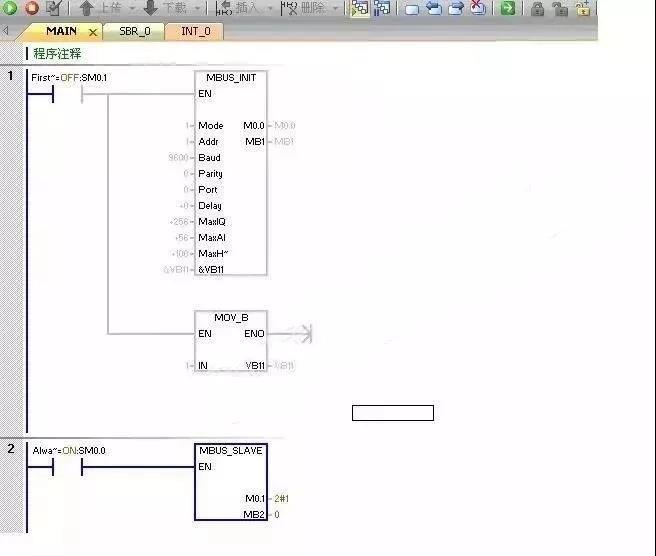
Task: Click the MB2 Error output of MBUS_SLAVE
Action: pyautogui.click(x=254, y=515)
